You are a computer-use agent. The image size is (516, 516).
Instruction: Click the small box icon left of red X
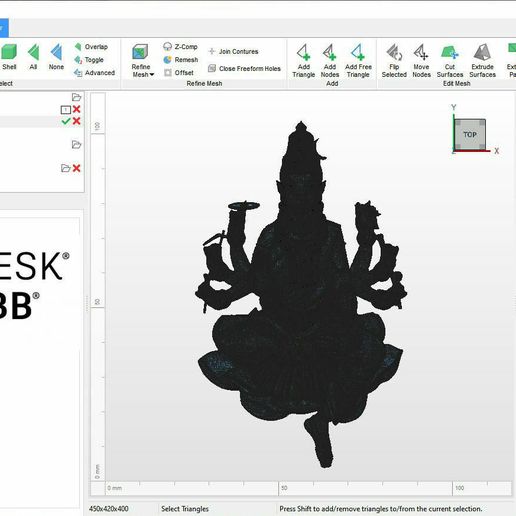point(66,109)
